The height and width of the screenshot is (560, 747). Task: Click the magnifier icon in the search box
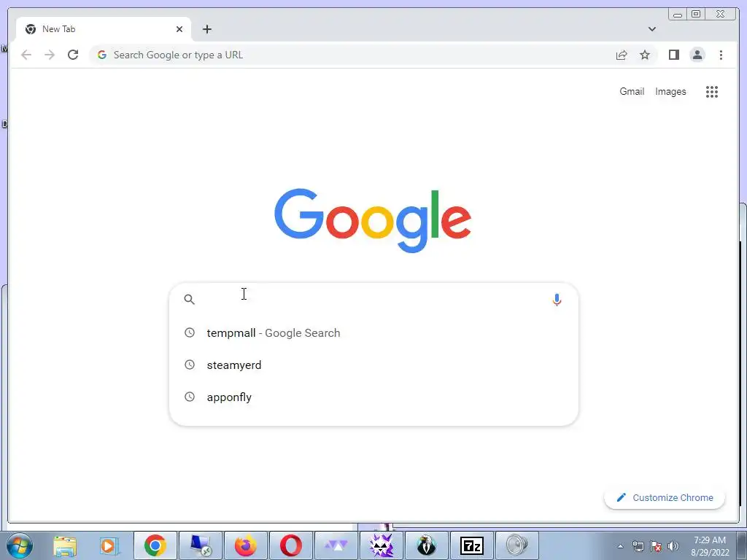tap(189, 299)
